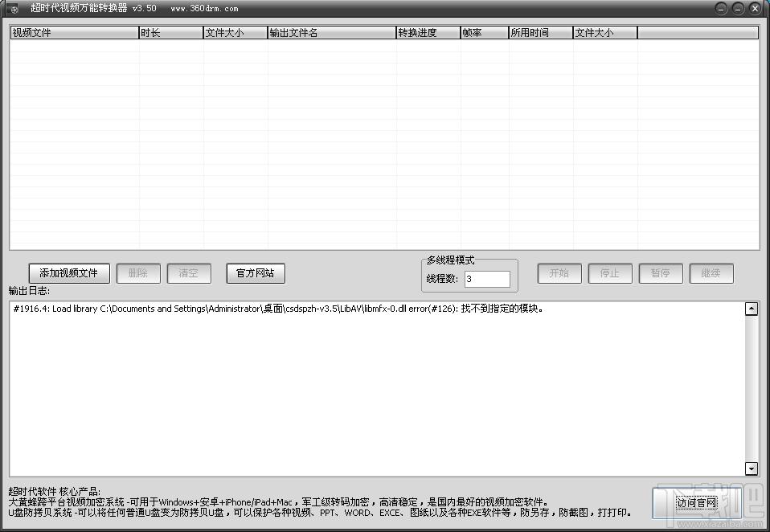Click the 帧率 column header
The width and height of the screenshot is (770, 532).
coord(485,33)
